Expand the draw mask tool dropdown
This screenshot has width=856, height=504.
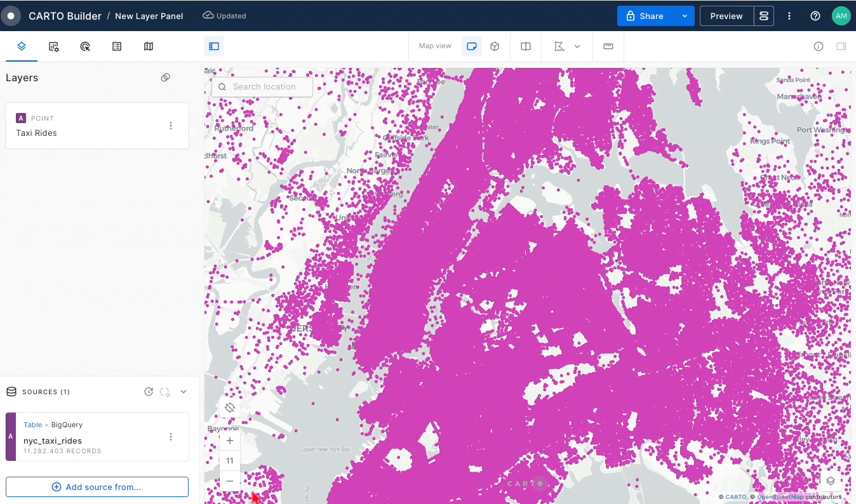click(577, 46)
